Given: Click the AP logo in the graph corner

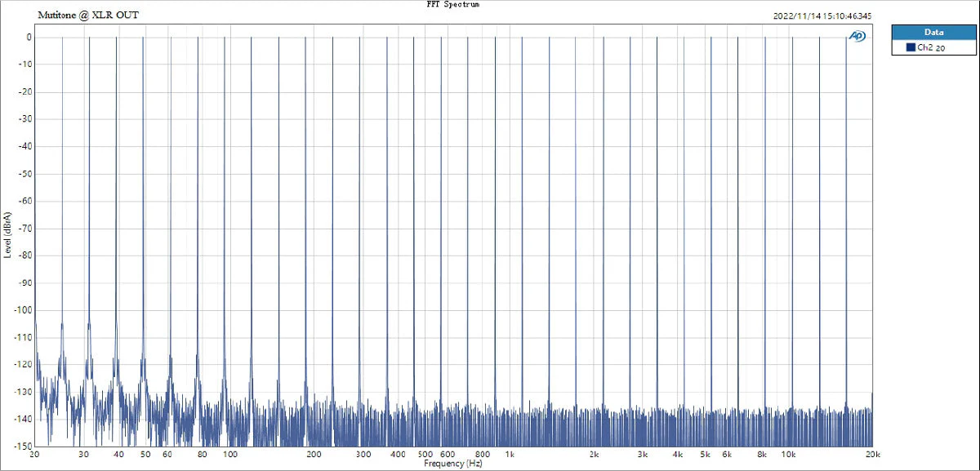Looking at the screenshot, I should 857,36.
